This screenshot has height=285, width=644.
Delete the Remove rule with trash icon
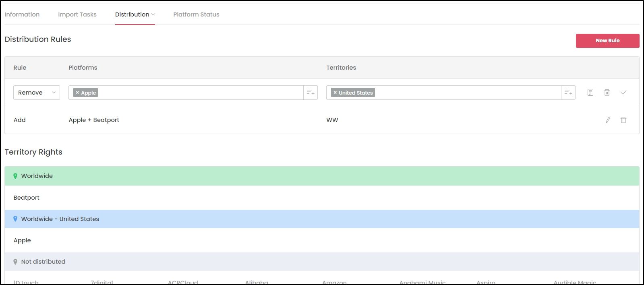point(607,93)
